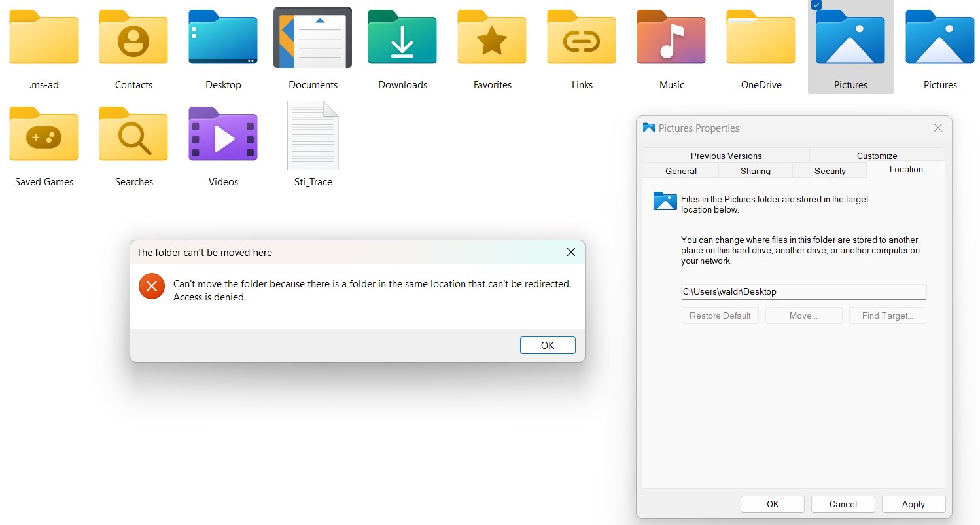Go to the Security tab
This screenshot has height=525, width=980.
[x=830, y=171]
